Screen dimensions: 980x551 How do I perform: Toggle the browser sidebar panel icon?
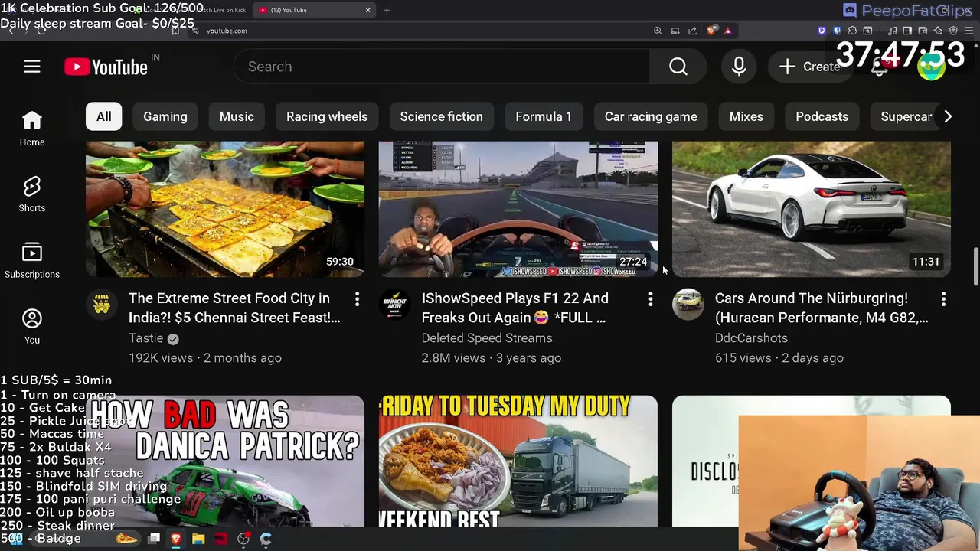907,31
